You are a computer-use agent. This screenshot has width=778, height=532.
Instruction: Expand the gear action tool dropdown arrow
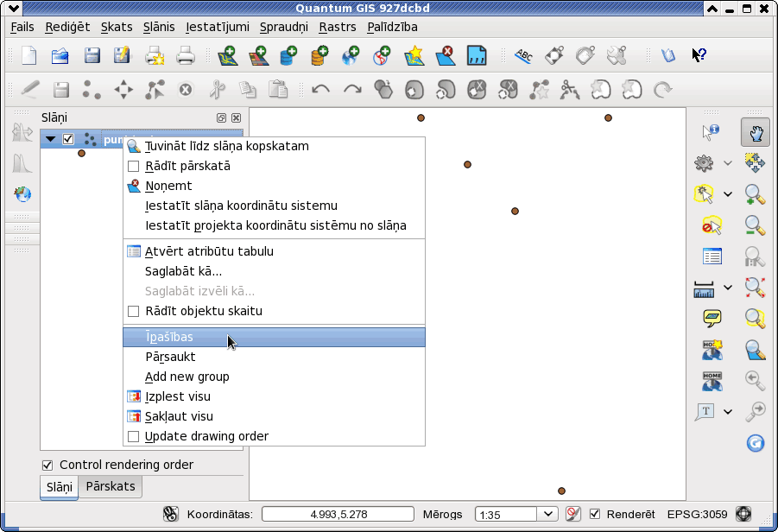[x=728, y=162]
